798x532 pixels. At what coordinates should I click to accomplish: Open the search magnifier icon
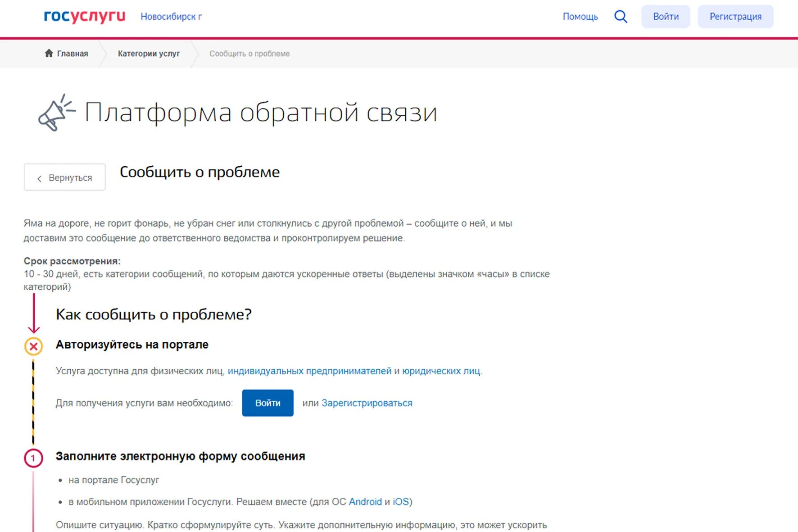tap(621, 17)
